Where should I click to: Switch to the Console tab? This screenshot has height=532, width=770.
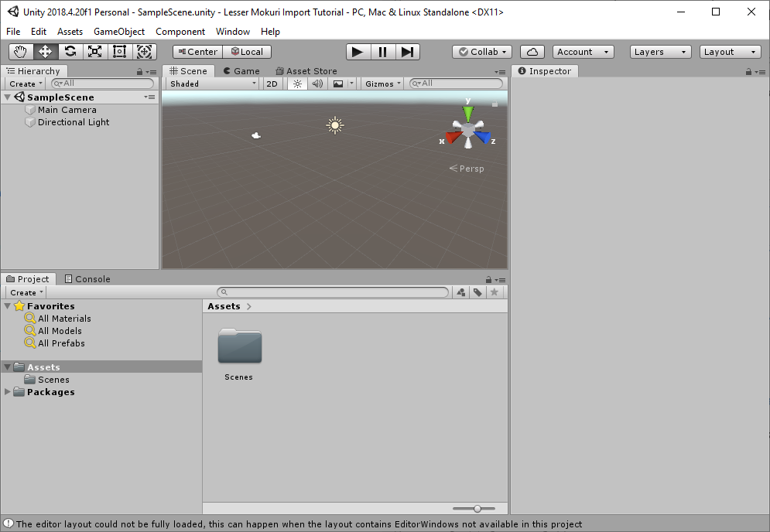(x=87, y=279)
